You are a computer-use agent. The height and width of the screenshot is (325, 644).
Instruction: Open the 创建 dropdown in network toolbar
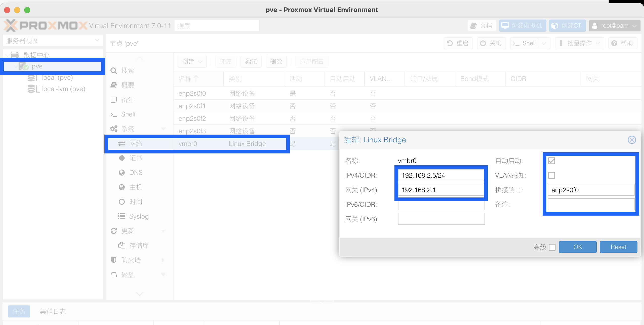192,62
